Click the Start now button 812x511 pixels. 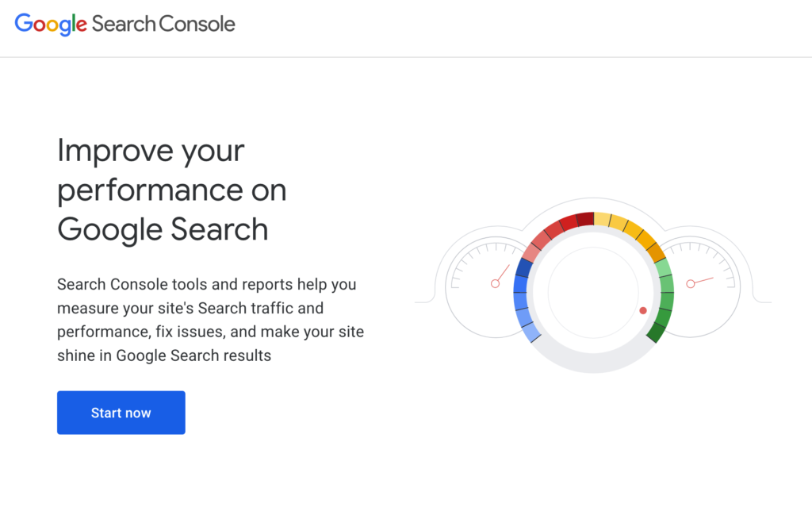click(x=121, y=413)
